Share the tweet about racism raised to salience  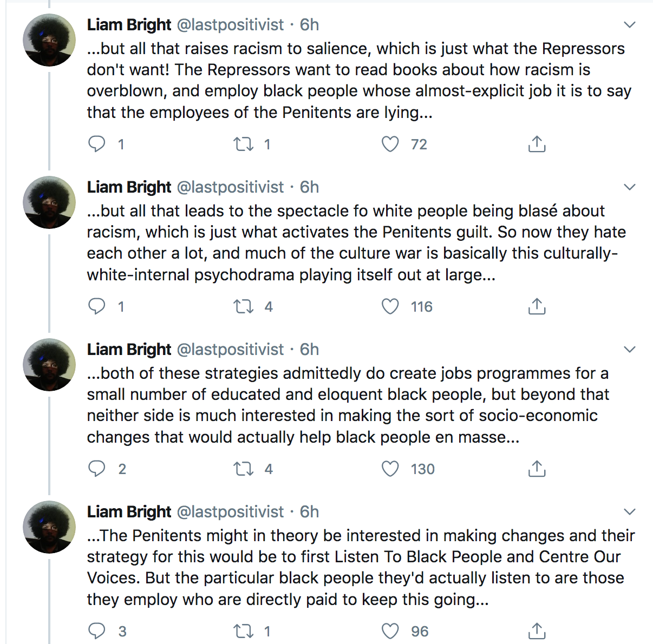coord(537,144)
